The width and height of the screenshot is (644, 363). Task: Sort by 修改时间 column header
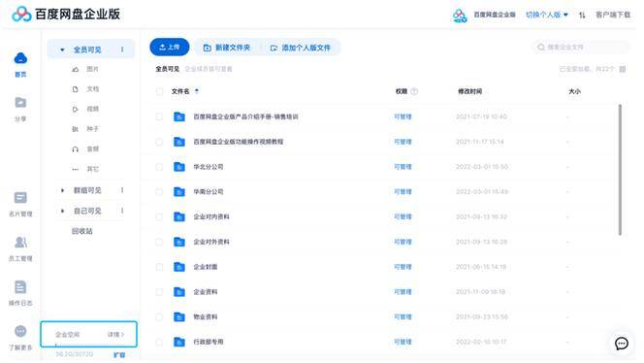(469, 91)
